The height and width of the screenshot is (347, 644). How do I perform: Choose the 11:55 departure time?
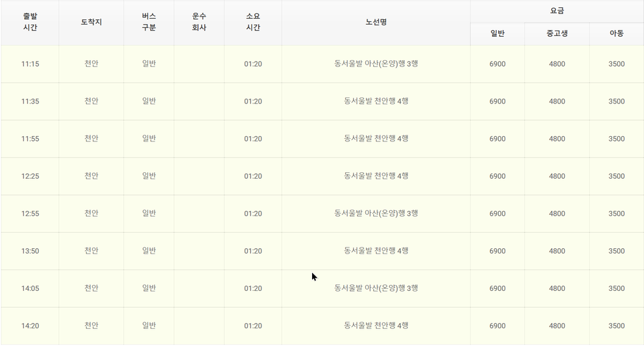(x=30, y=139)
